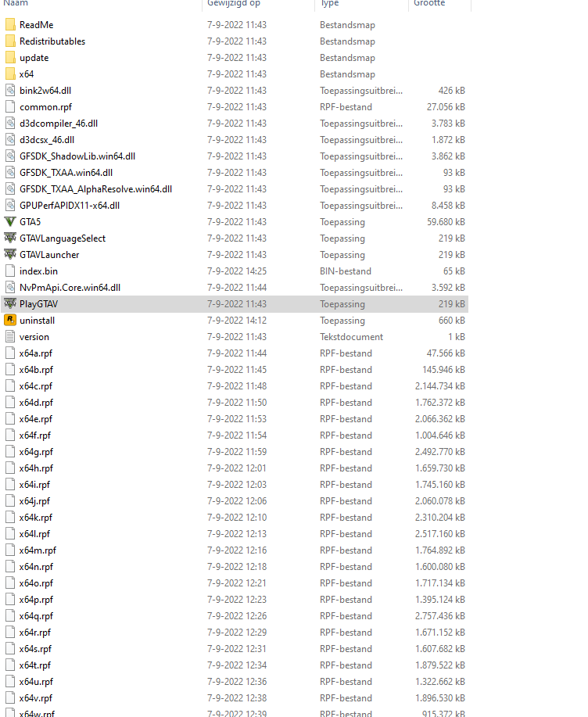Screen dimensions: 588x717
Task: Sort by the Gewijzigd op column header
Action: click(234, 3)
